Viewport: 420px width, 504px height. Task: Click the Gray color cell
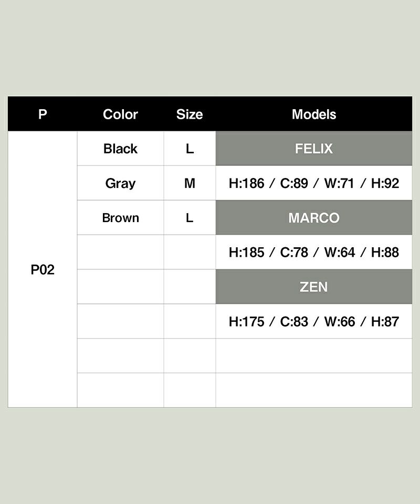pyautogui.click(x=120, y=183)
